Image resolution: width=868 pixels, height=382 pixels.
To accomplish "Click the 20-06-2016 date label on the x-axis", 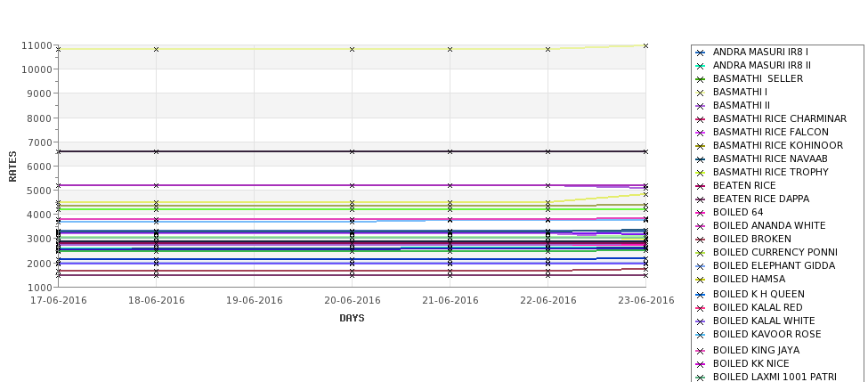I will pyautogui.click(x=352, y=301).
